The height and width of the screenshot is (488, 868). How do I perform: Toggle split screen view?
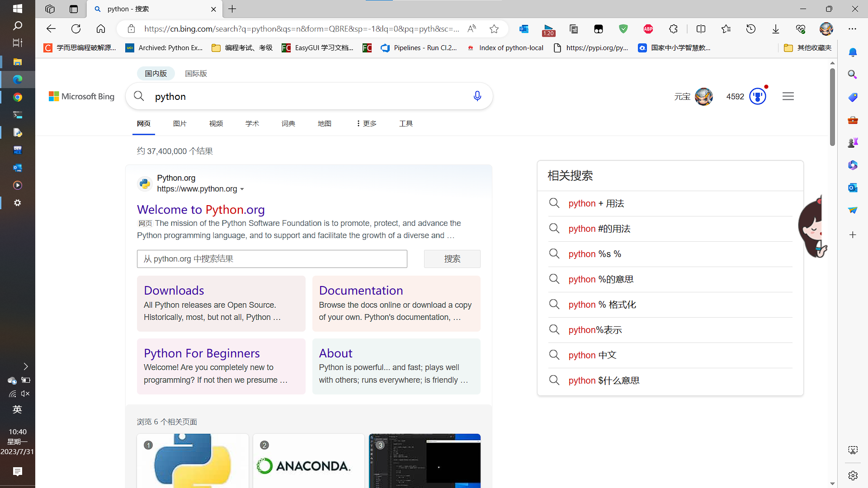pyautogui.click(x=701, y=29)
